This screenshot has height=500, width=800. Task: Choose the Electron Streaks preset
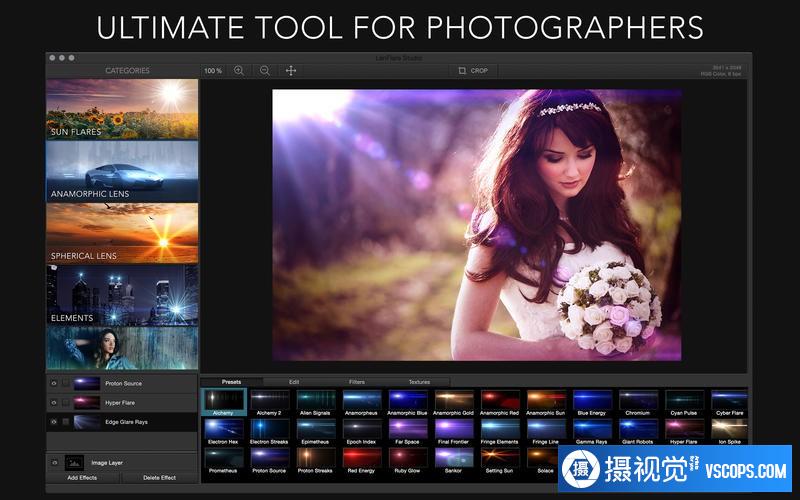click(269, 432)
